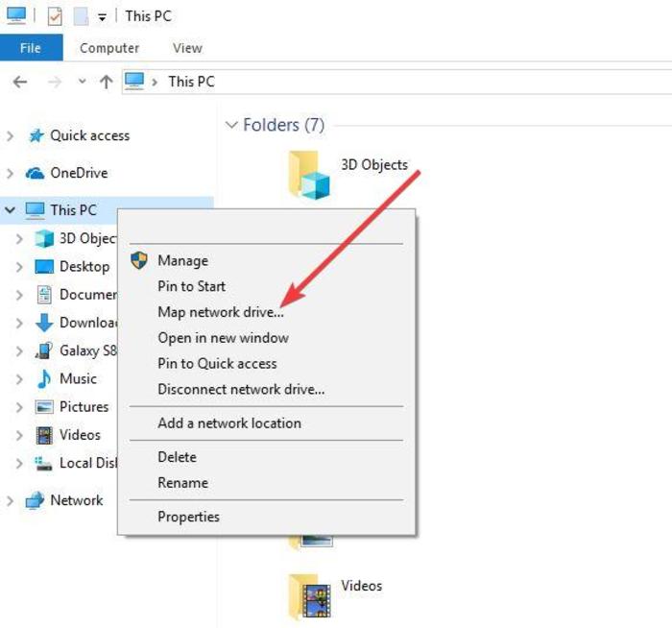The height and width of the screenshot is (628, 672).
Task: Open the Videos folder icon in the main pane
Action: point(309,596)
